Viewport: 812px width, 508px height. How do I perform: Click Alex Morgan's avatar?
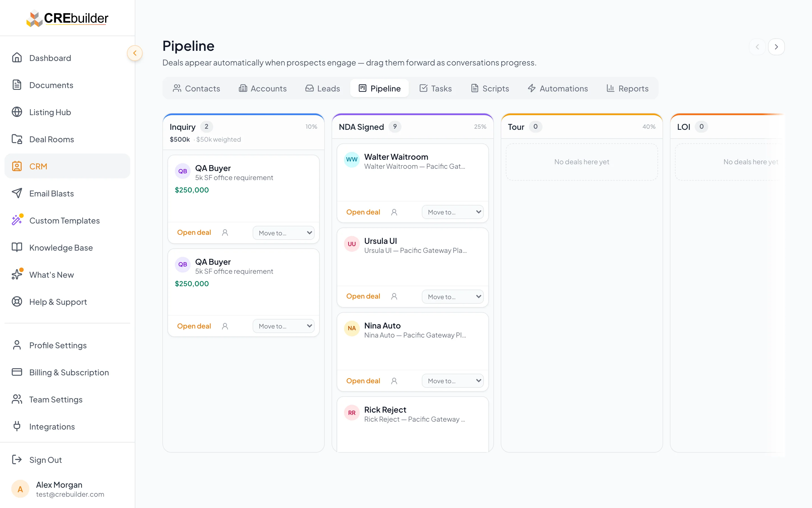pyautogui.click(x=20, y=489)
